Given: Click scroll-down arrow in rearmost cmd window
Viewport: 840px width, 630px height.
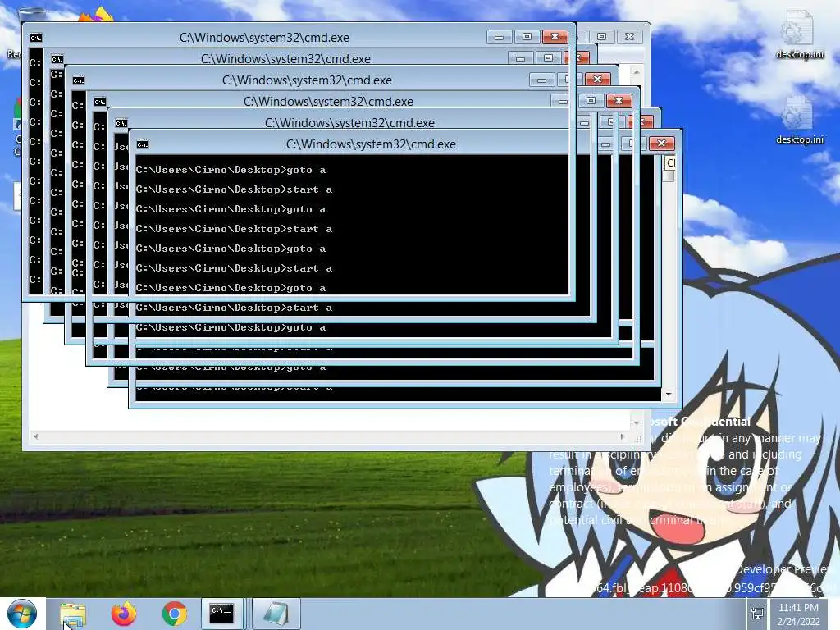Looking at the screenshot, I should pos(669,395).
